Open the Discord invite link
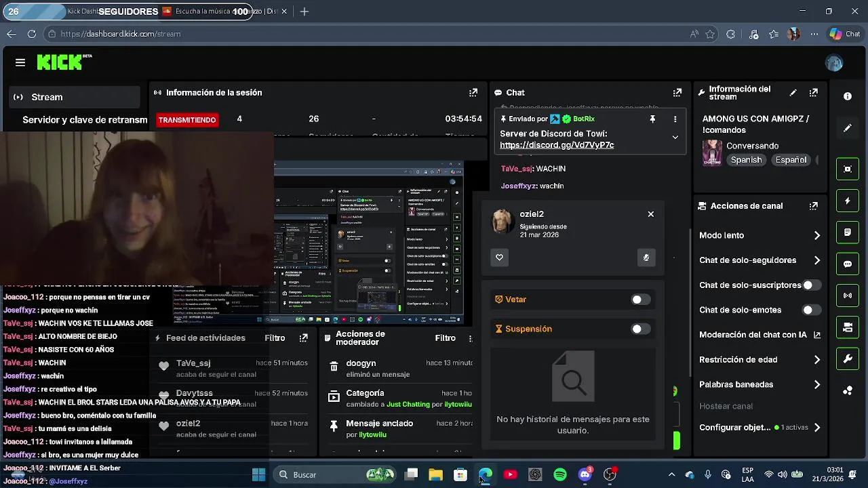Screen dimensions: 868x488 pyautogui.click(x=557, y=145)
